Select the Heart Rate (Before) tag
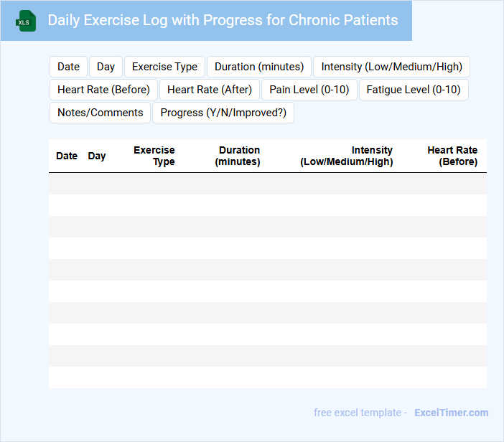This screenshot has height=442, width=504. [103, 90]
